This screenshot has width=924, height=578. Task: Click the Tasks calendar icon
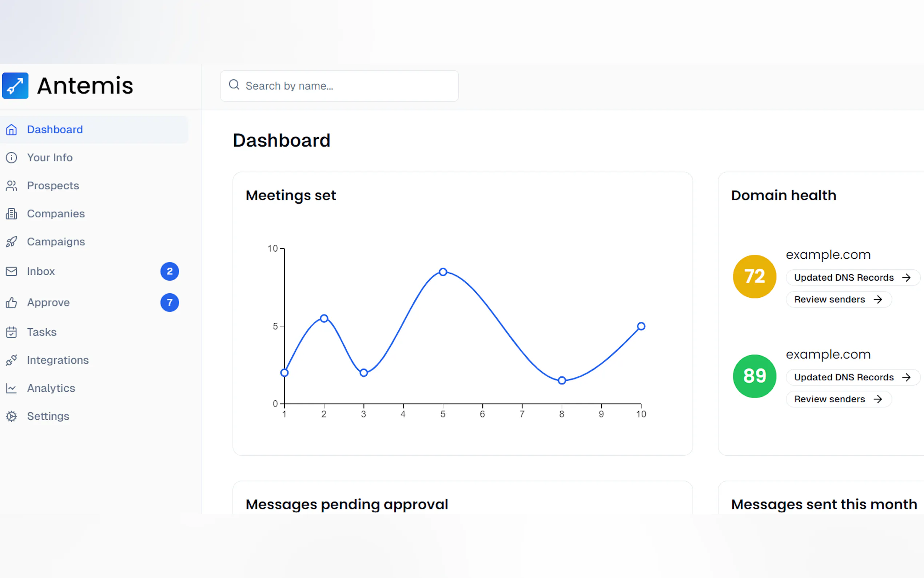point(12,332)
